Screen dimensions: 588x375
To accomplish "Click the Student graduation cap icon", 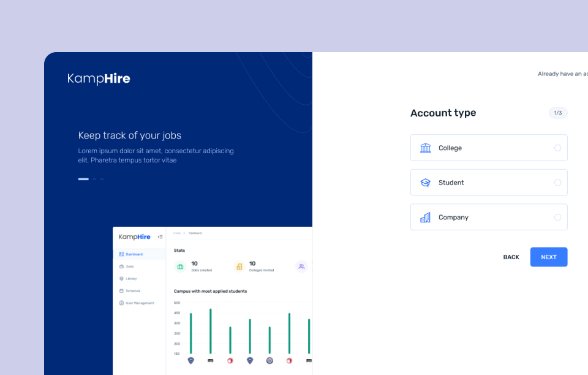I will [425, 183].
